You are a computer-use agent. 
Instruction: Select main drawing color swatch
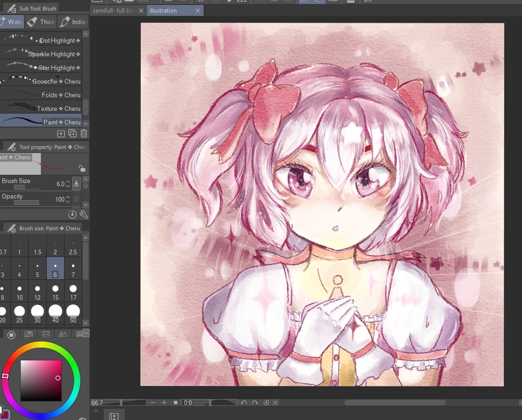coord(5,414)
